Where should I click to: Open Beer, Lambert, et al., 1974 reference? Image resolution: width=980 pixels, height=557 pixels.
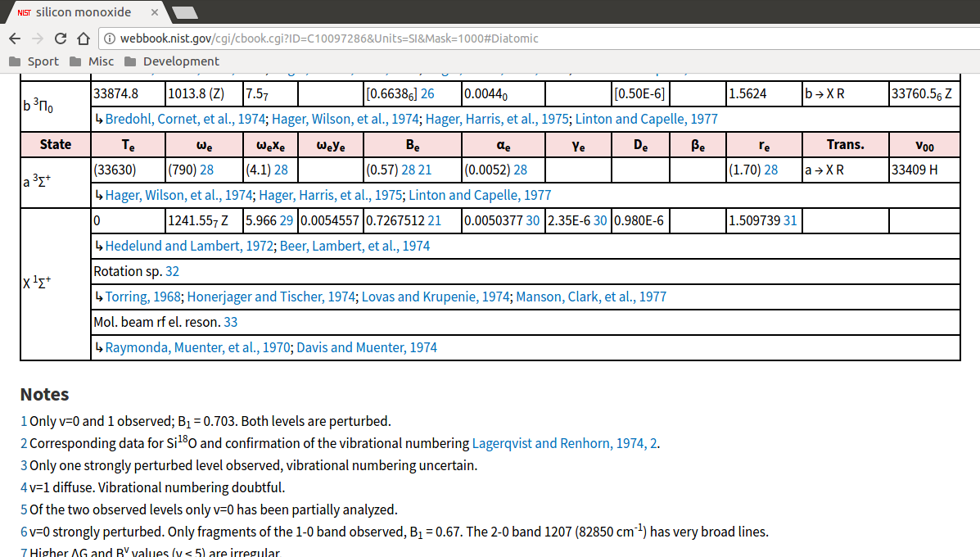point(355,246)
